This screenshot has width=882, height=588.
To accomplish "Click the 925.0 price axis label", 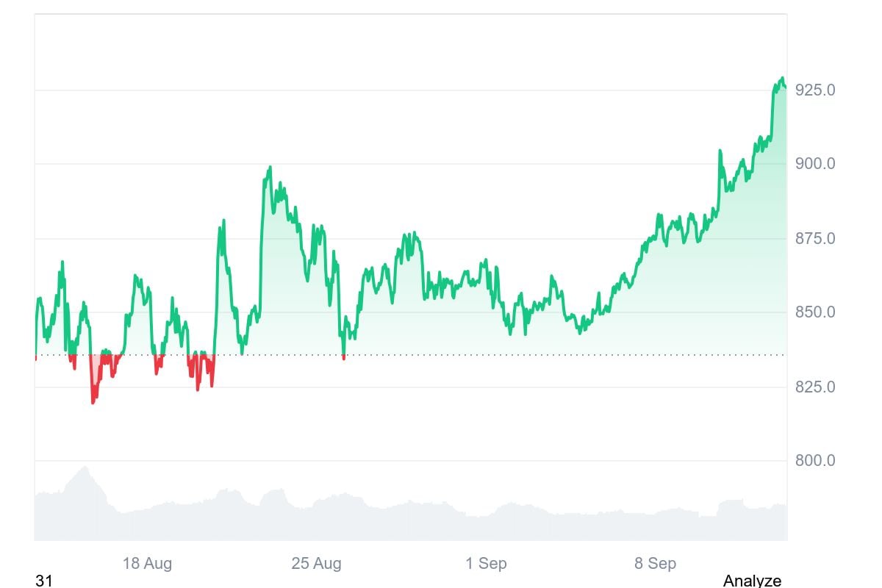I will (815, 90).
